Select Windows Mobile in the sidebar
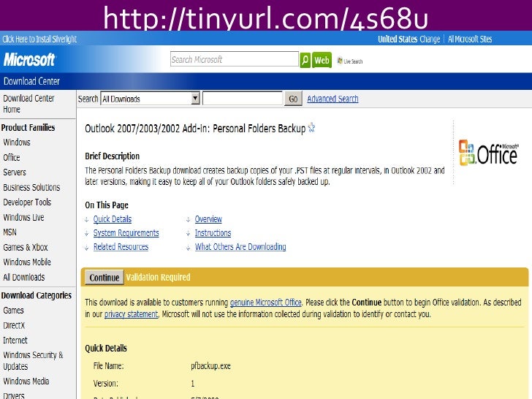Screen dimensions: 532x399 27,262
